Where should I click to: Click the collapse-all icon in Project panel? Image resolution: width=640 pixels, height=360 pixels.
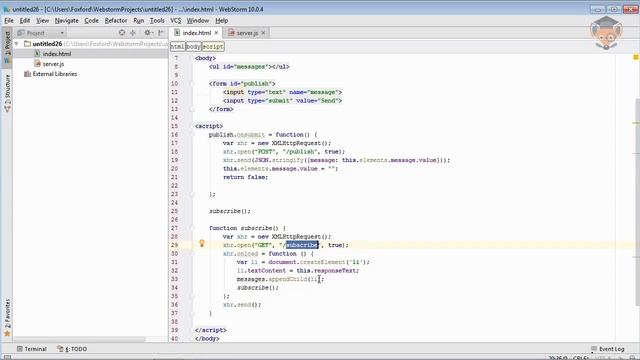(133, 33)
